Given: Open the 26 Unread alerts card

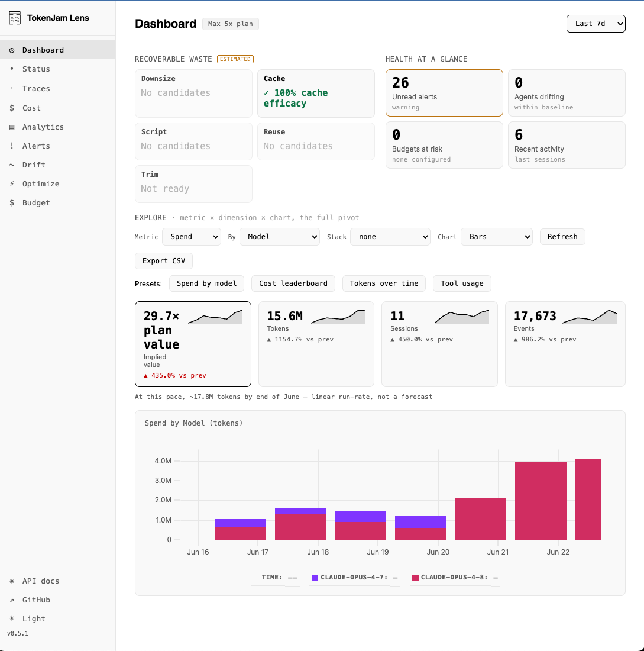Looking at the screenshot, I should click(444, 93).
